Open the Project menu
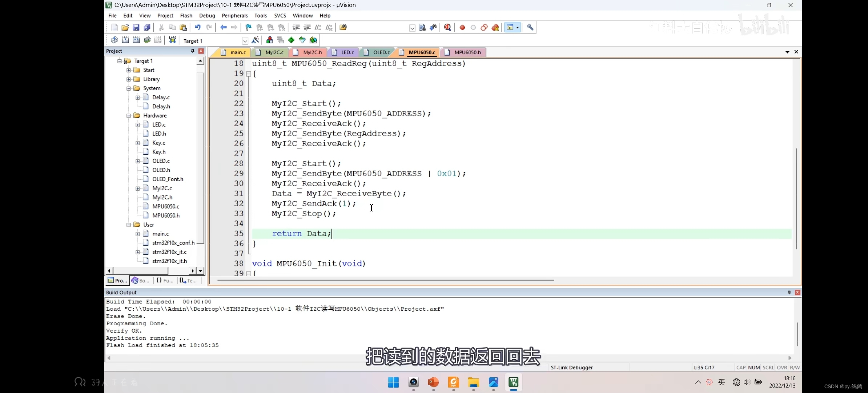Screen dimensions: 868x393 click(165, 16)
